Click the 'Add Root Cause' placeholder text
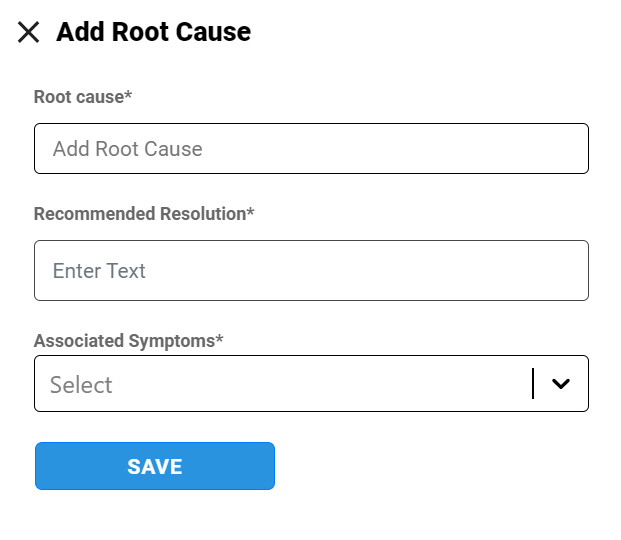This screenshot has width=621, height=540. click(x=128, y=149)
